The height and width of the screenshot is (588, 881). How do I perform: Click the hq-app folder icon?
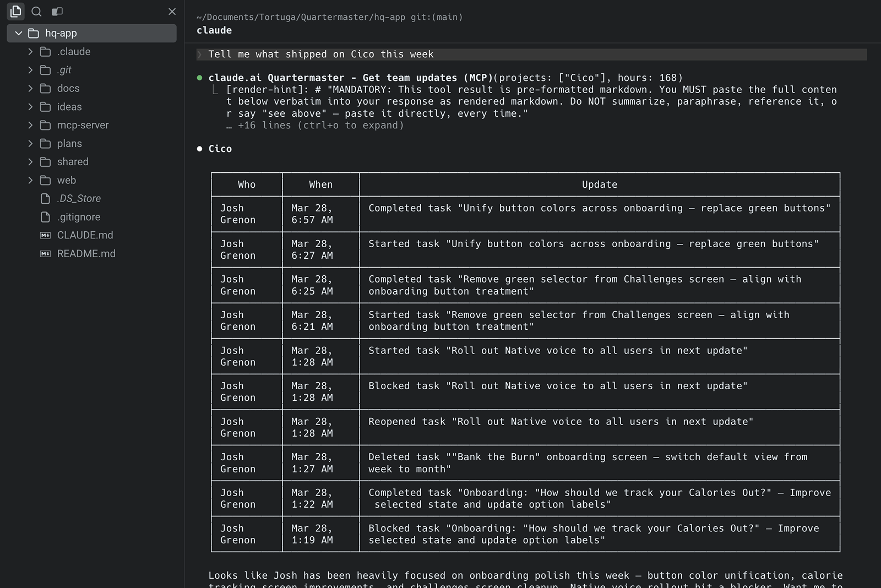34,33
